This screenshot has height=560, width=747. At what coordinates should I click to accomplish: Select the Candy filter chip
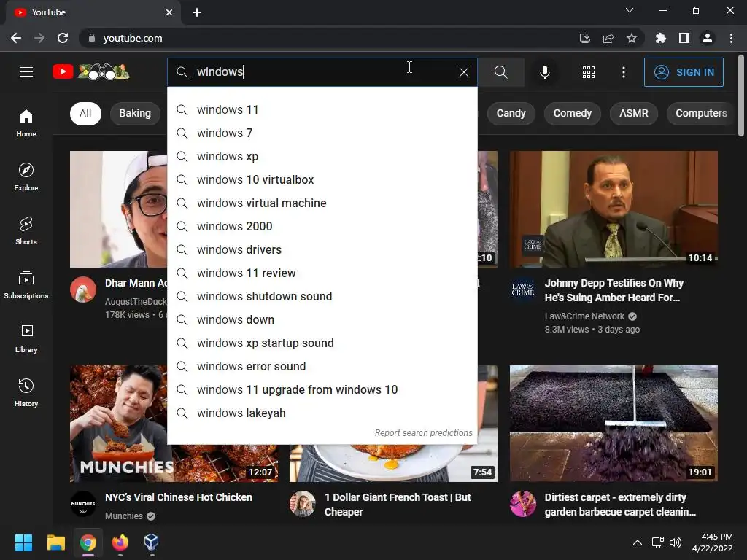[x=511, y=113]
